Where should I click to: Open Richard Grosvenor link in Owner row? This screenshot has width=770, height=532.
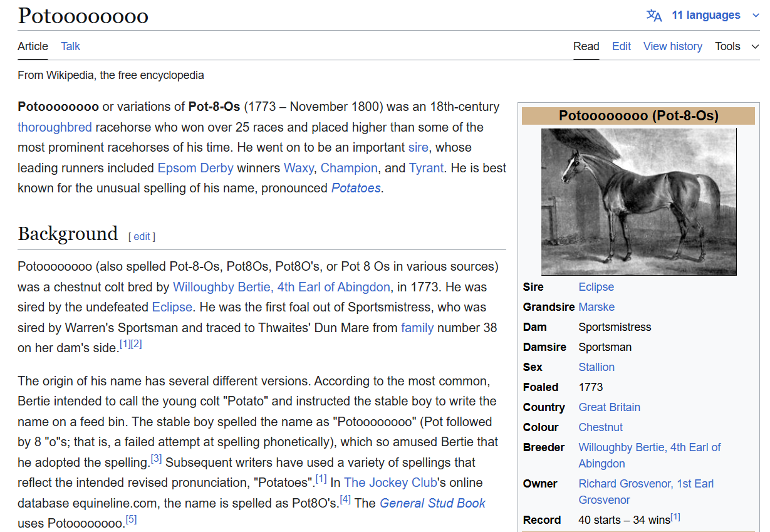(646, 492)
